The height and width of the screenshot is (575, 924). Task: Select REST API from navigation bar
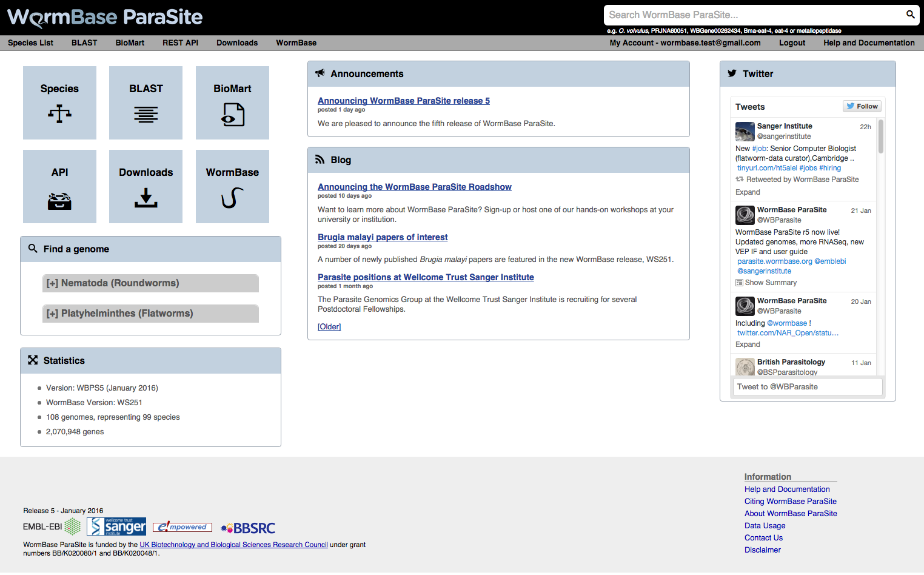click(x=180, y=43)
